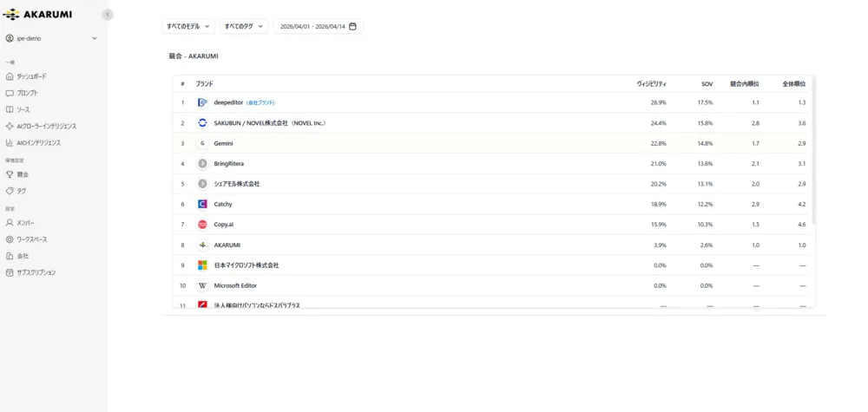
Task: Click the サブスクリプション calendar icon
Action: click(10, 272)
